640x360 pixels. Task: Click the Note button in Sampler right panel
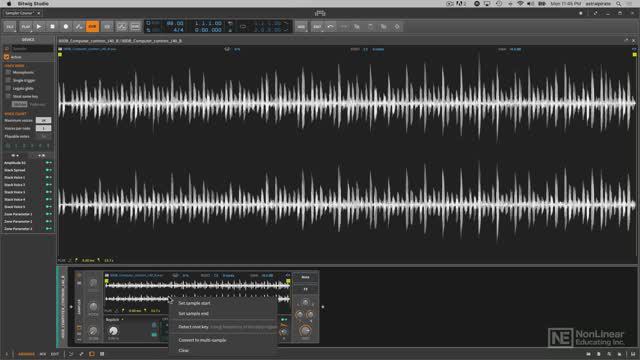click(305, 277)
